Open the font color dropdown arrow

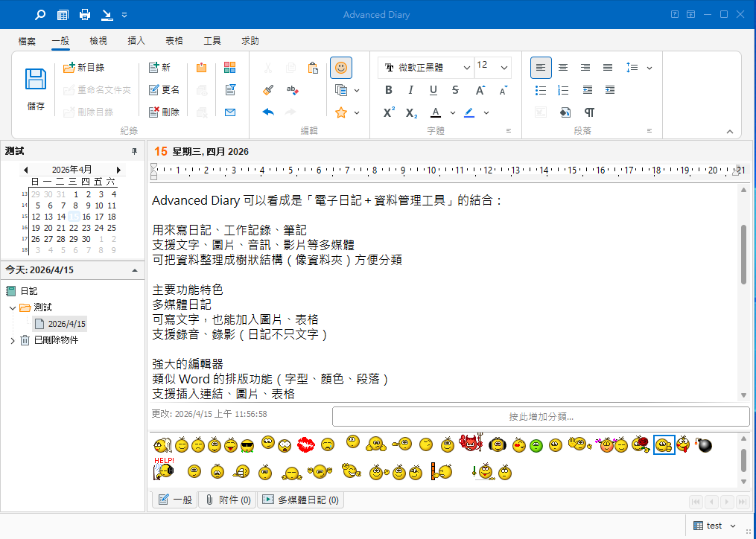click(452, 113)
